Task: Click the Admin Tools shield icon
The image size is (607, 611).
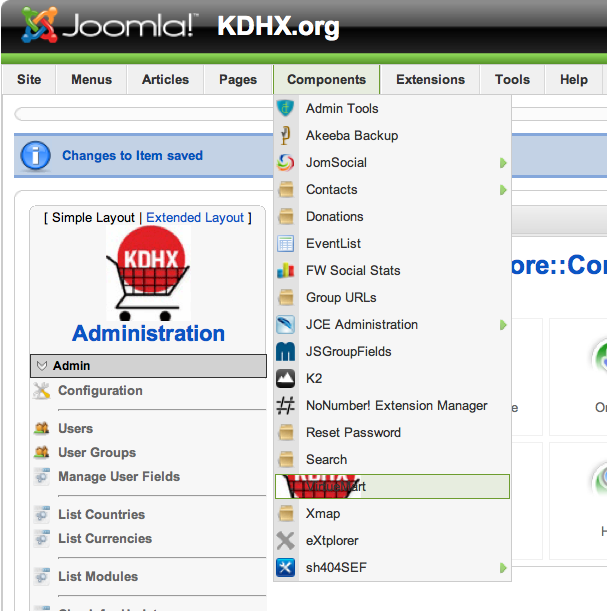Action: 286,108
